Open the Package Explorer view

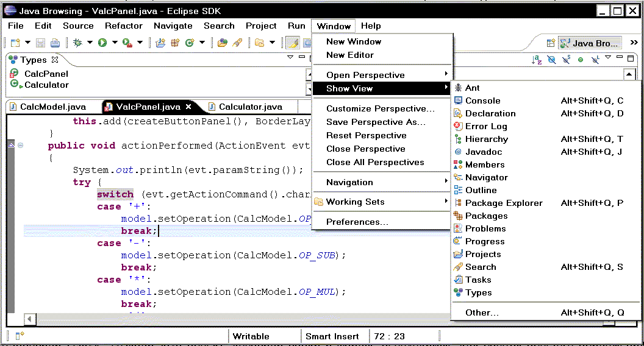(546, 203)
